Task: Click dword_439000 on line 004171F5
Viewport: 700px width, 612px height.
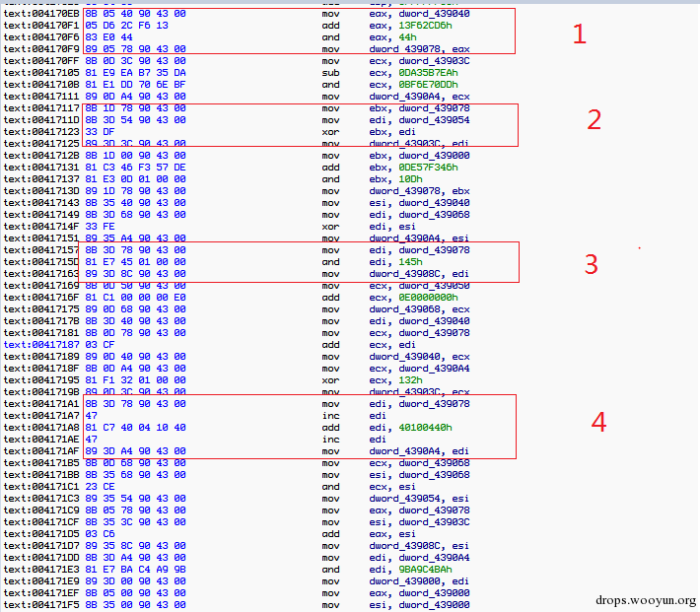Action: pyautogui.click(x=434, y=605)
